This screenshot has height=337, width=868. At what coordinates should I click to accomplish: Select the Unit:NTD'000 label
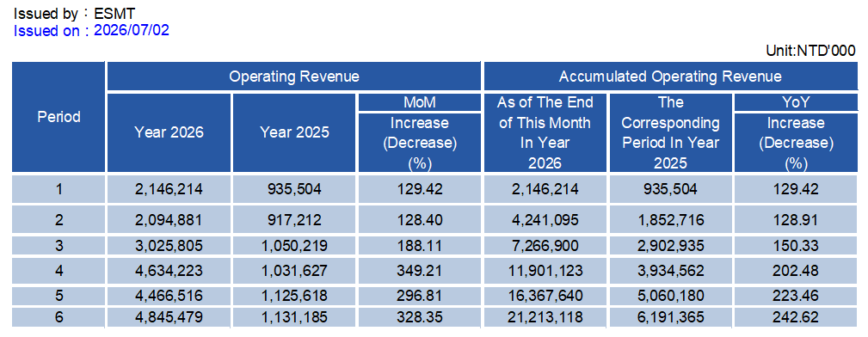coord(811,51)
